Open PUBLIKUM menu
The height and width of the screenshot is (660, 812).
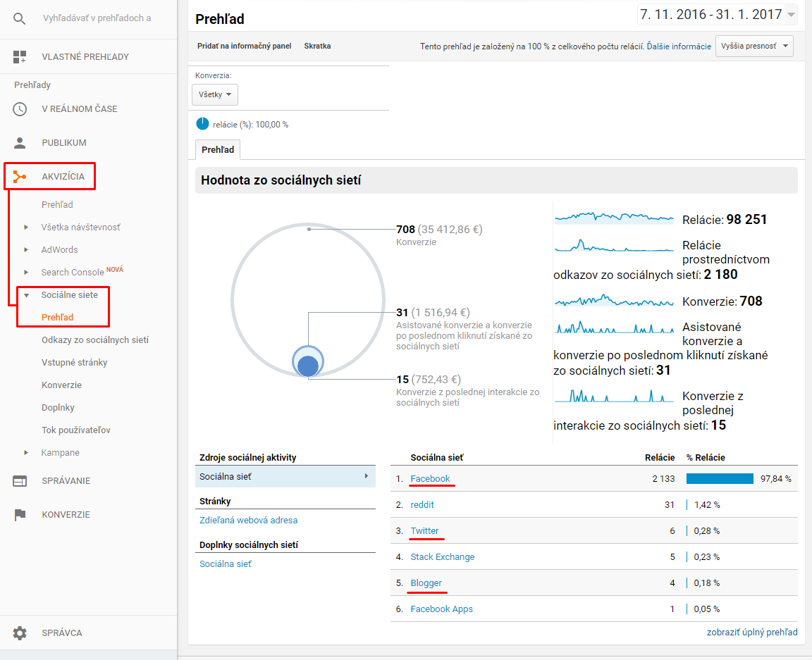[x=64, y=143]
